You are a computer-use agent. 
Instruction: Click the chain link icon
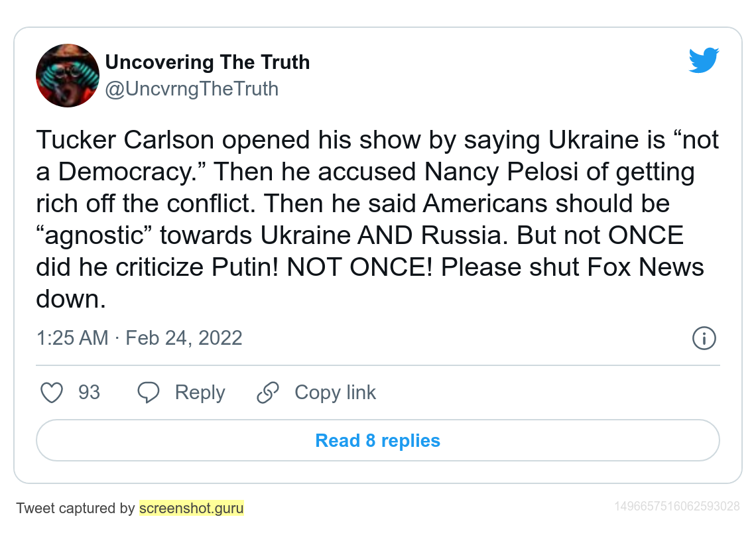(268, 393)
